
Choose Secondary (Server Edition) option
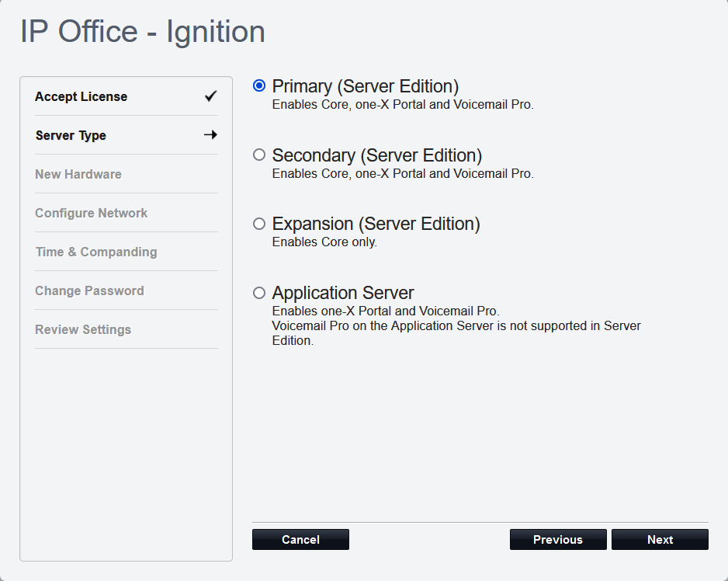[x=259, y=155]
